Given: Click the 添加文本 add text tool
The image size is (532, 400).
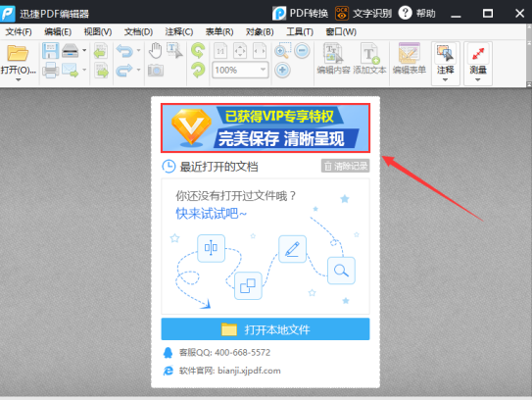Looking at the screenshot, I should pos(369,59).
